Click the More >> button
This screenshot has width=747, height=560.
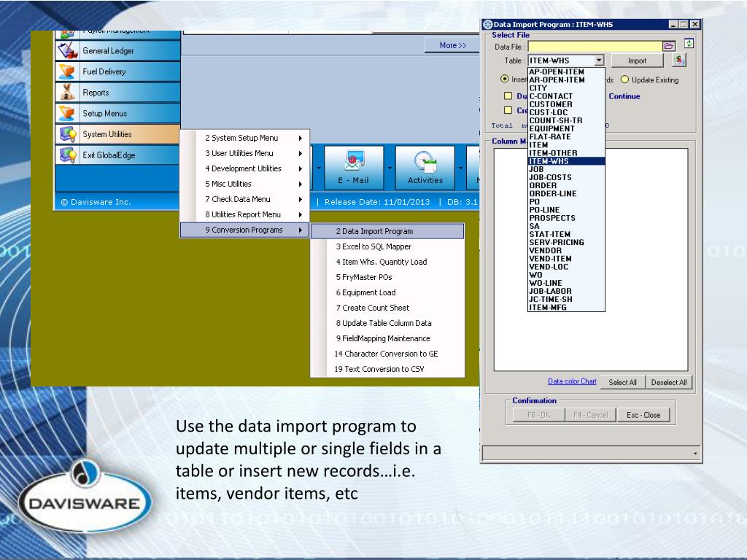[452, 45]
